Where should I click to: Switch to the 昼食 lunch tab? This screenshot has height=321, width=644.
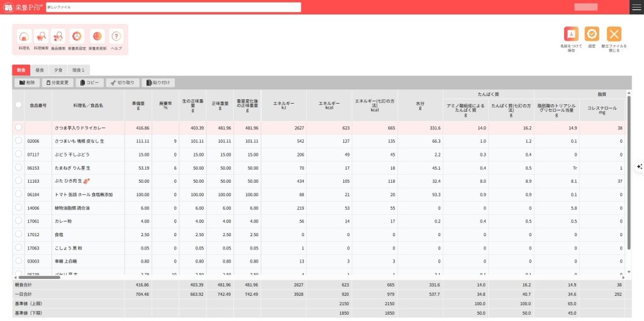[x=40, y=70]
